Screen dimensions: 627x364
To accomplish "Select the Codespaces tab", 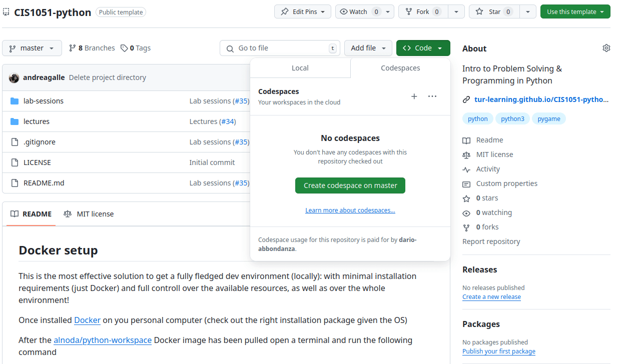I will [x=400, y=68].
